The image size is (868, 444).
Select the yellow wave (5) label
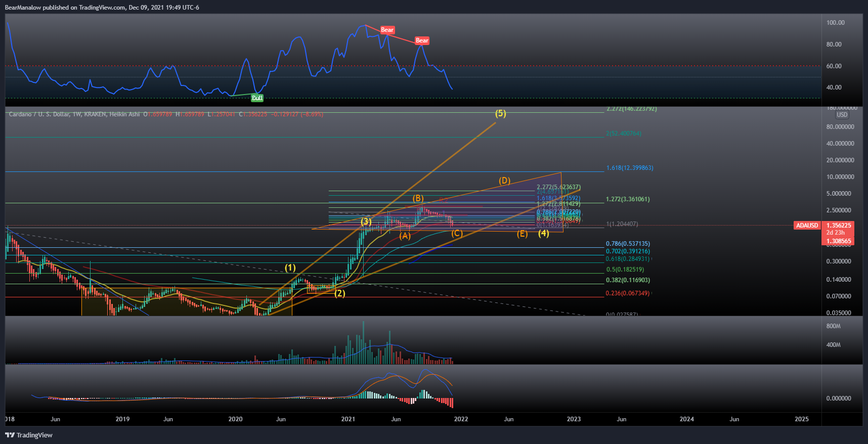(x=500, y=113)
